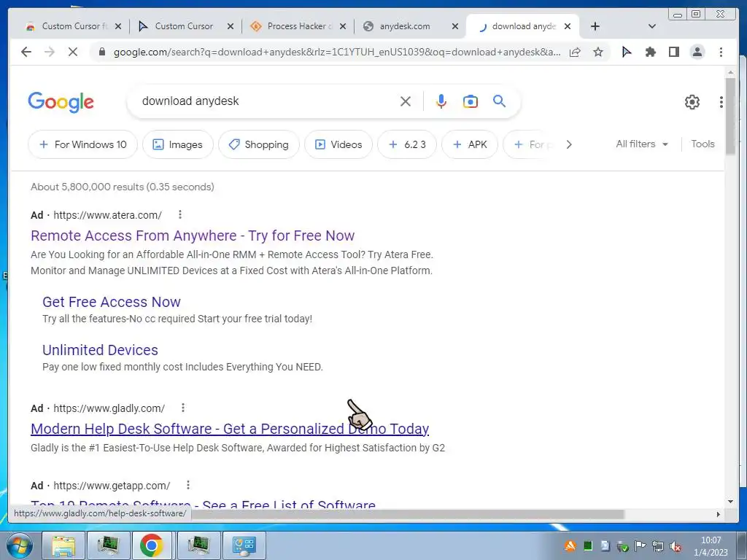
Task: Close the Process Hacker tab
Action: 343,26
